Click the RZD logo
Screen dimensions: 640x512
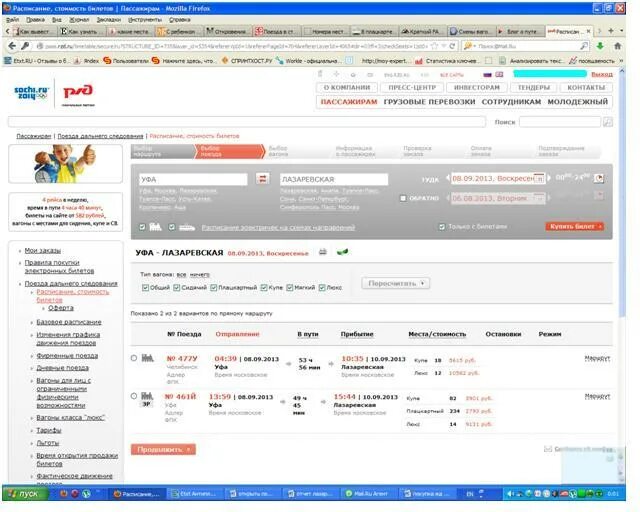pos(78,93)
